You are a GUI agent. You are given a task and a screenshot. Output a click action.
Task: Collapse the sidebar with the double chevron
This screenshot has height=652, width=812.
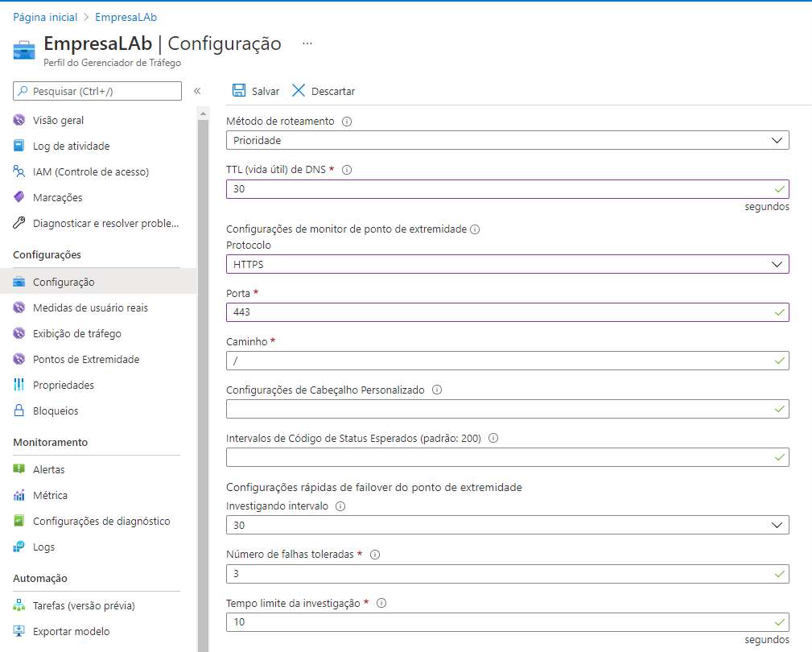[197, 91]
